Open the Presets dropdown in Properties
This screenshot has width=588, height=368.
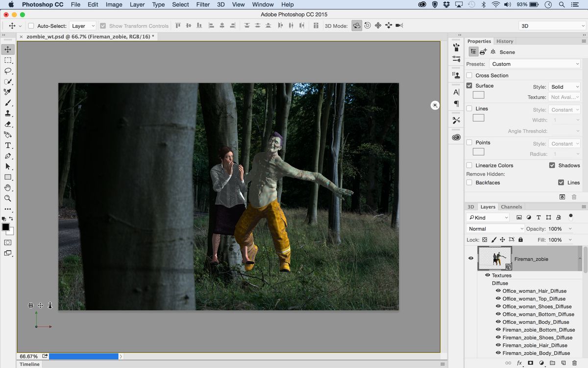[535, 64]
